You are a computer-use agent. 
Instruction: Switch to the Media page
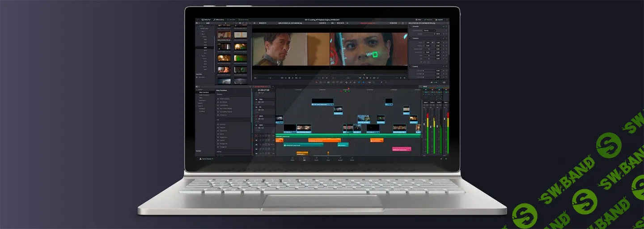point(292,159)
